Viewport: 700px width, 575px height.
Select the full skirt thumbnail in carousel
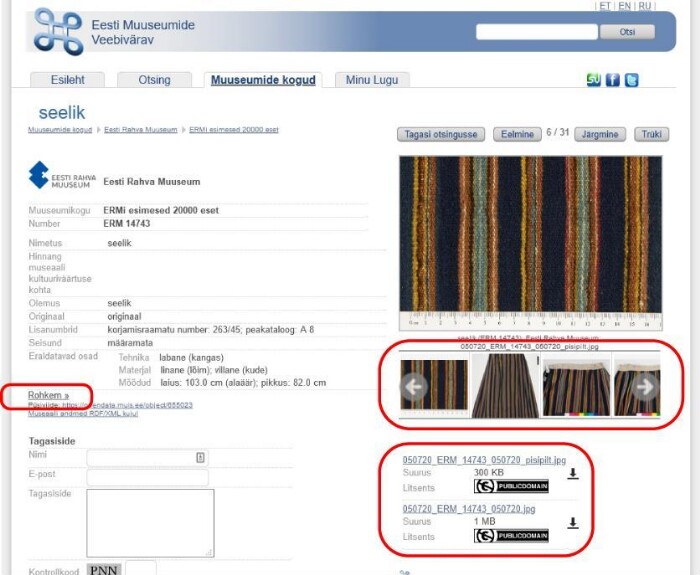(x=505, y=385)
